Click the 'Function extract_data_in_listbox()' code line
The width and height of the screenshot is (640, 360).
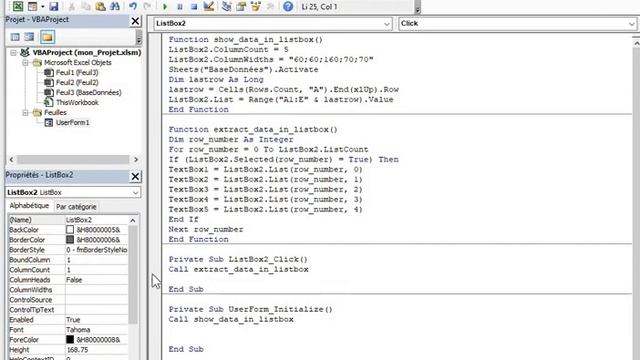click(253, 129)
